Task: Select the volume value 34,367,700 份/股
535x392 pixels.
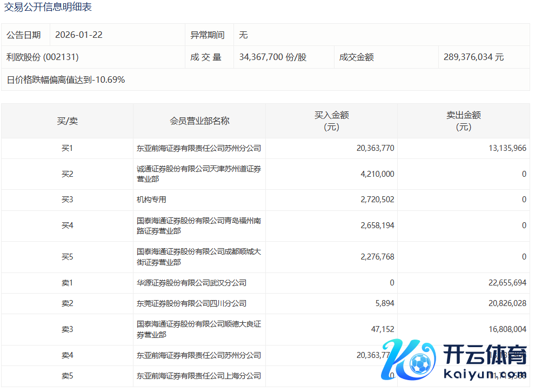Action: pos(272,57)
